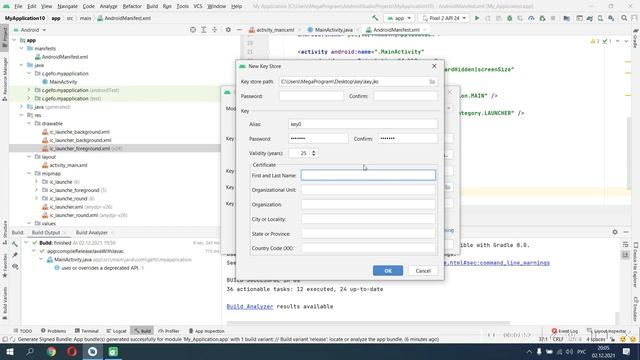Click Chrome icon in Windows taskbar
The width and height of the screenshot is (640, 360).
tap(51, 351)
